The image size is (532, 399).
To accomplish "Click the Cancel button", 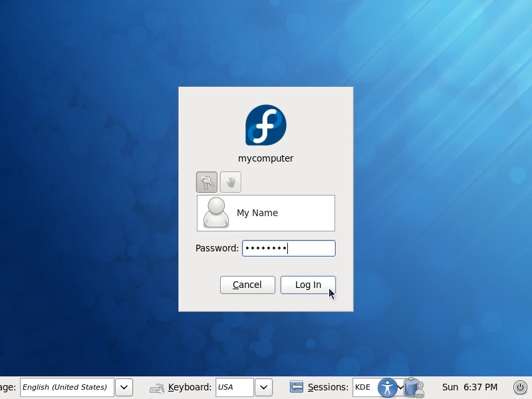I will 247,285.
